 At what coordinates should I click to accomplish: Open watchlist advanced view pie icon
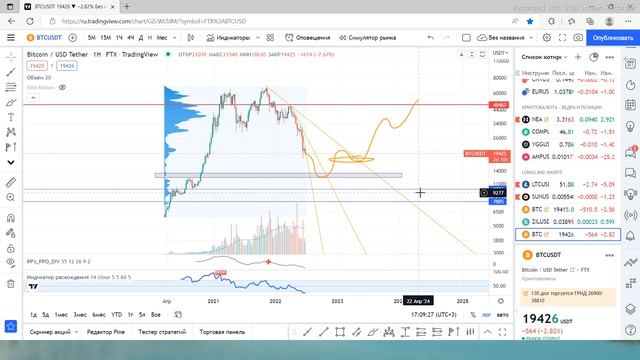pos(594,57)
